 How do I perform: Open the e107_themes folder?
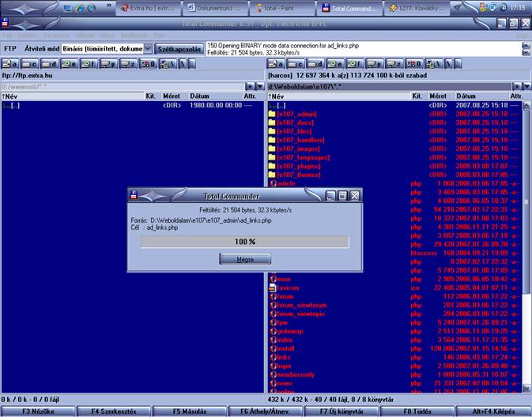tap(296, 175)
